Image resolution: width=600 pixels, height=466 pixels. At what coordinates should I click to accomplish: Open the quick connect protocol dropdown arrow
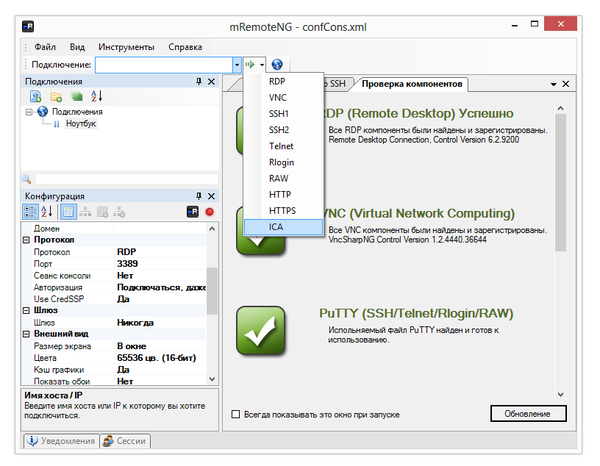tap(262, 65)
